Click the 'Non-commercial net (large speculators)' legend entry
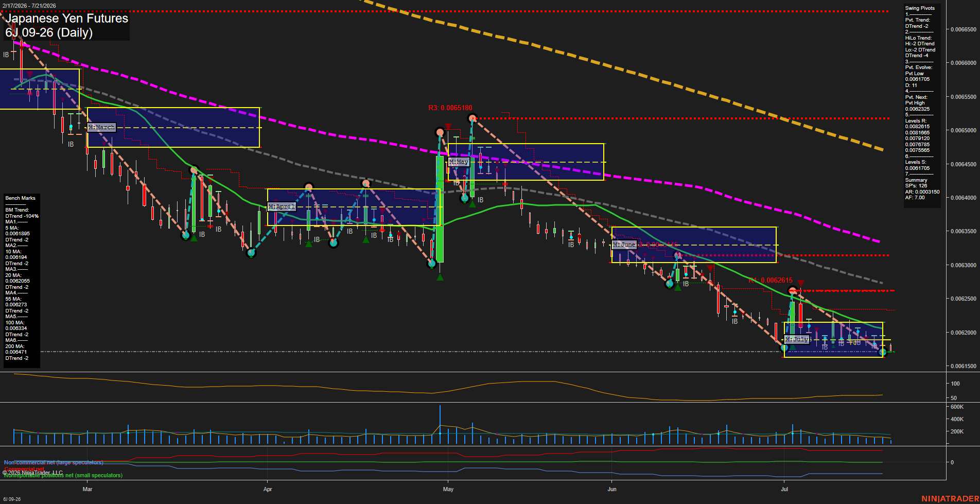Image resolution: width=980 pixels, height=504 pixels. [54, 463]
